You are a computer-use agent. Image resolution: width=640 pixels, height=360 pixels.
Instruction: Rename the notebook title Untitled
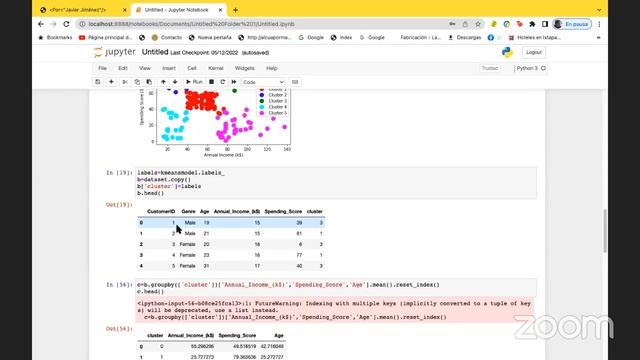pyautogui.click(x=155, y=52)
